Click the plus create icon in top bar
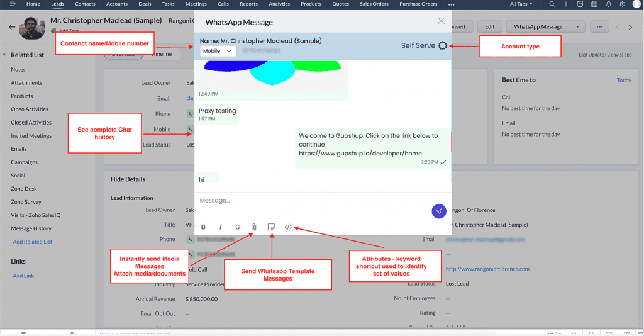The width and height of the screenshot is (644, 336). (566, 4)
